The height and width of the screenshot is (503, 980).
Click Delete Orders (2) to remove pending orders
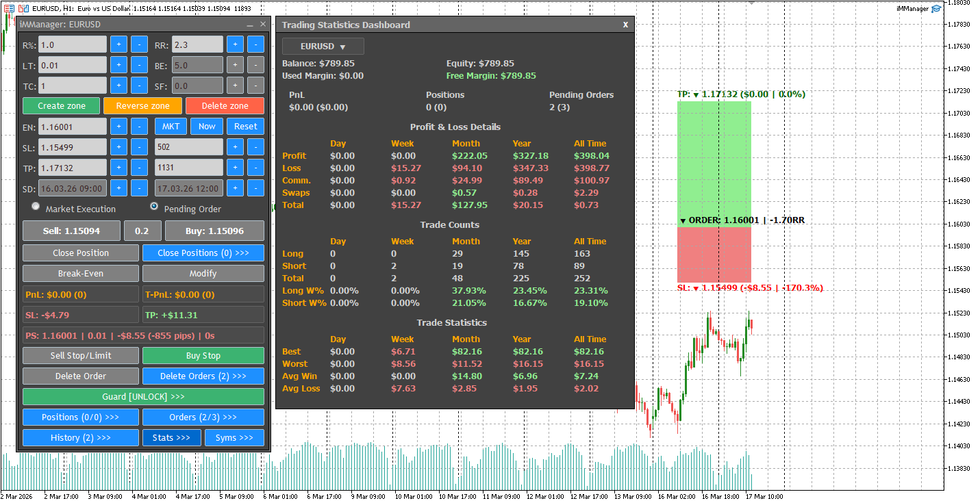pos(203,376)
